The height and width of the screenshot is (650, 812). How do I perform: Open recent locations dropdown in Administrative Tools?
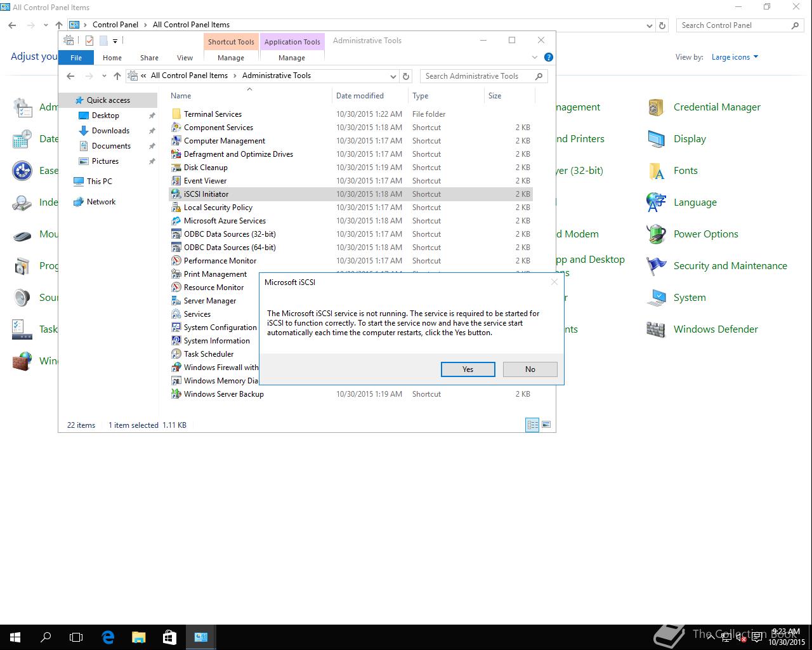click(104, 76)
